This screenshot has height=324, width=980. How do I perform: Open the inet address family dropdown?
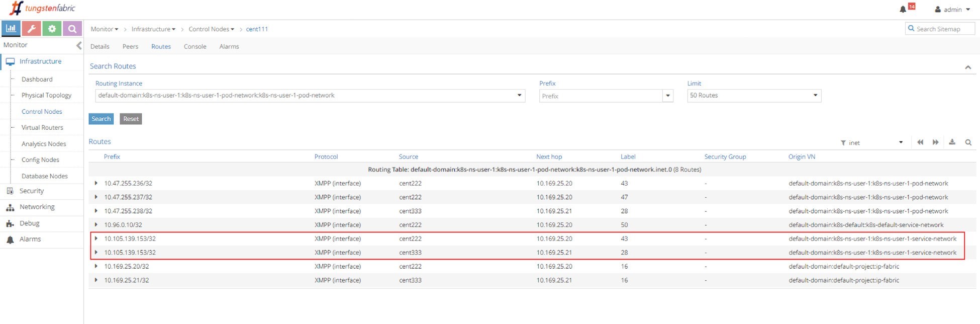coord(876,143)
